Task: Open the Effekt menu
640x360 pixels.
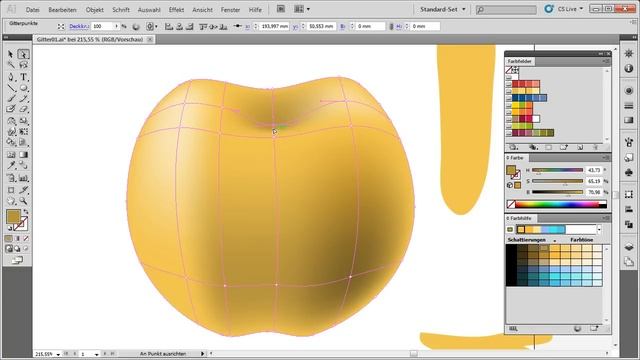Action: pos(176,10)
